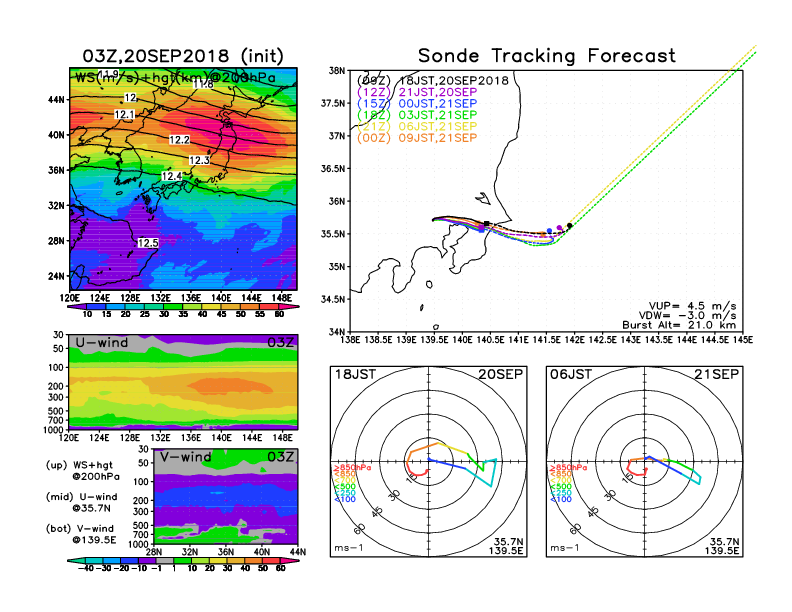Click the "(up) WS+hgt @200hPa" description
Screen dimensions: 792x612
[x=83, y=471]
